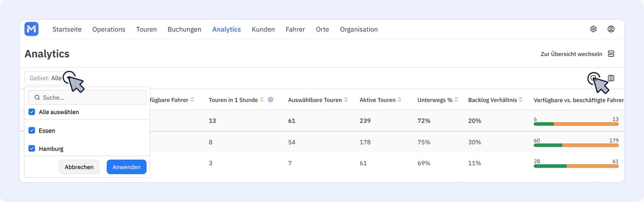The width and height of the screenshot is (644, 202).
Task: Open the user profile icon
Action: [611, 29]
